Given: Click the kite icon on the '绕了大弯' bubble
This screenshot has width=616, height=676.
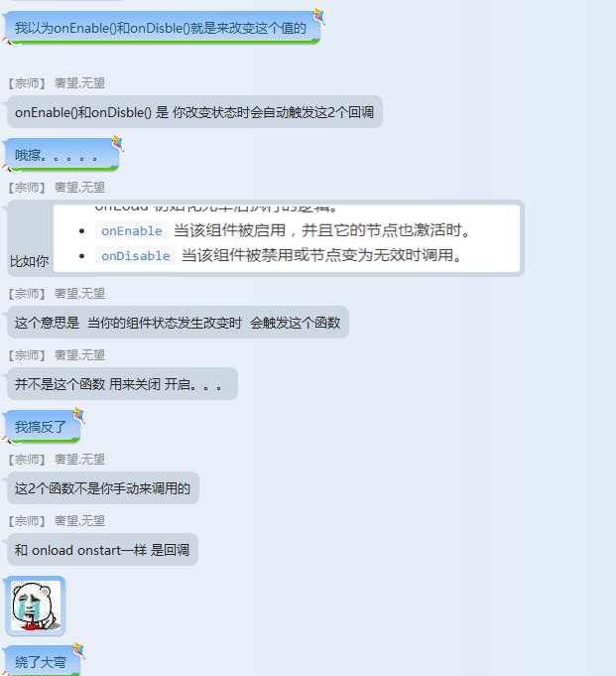Looking at the screenshot, I should point(78,651).
